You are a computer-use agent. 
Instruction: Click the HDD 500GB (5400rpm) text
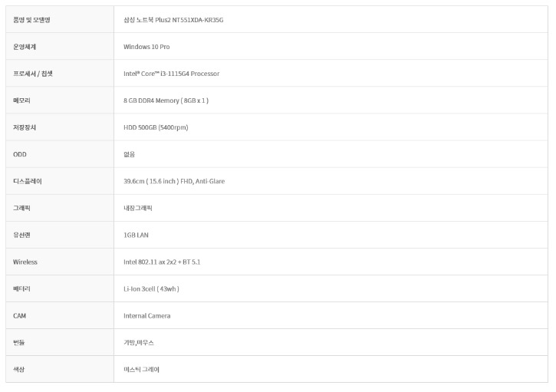(x=156, y=127)
